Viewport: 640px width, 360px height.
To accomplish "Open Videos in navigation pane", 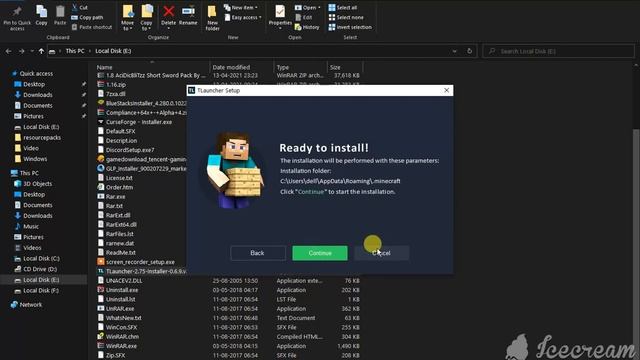I will point(32,248).
